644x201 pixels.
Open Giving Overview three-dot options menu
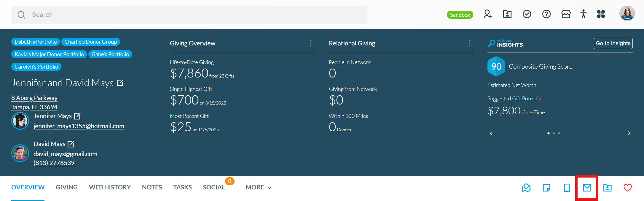(310, 43)
